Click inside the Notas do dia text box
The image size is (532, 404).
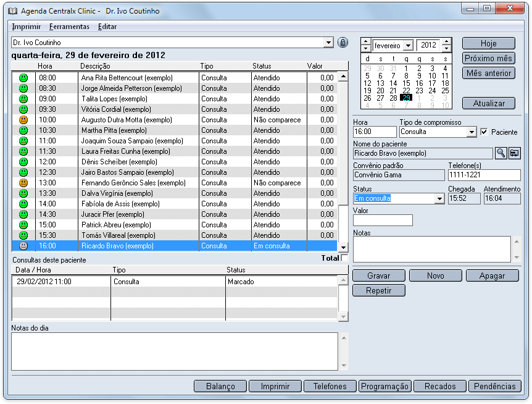tap(175, 351)
